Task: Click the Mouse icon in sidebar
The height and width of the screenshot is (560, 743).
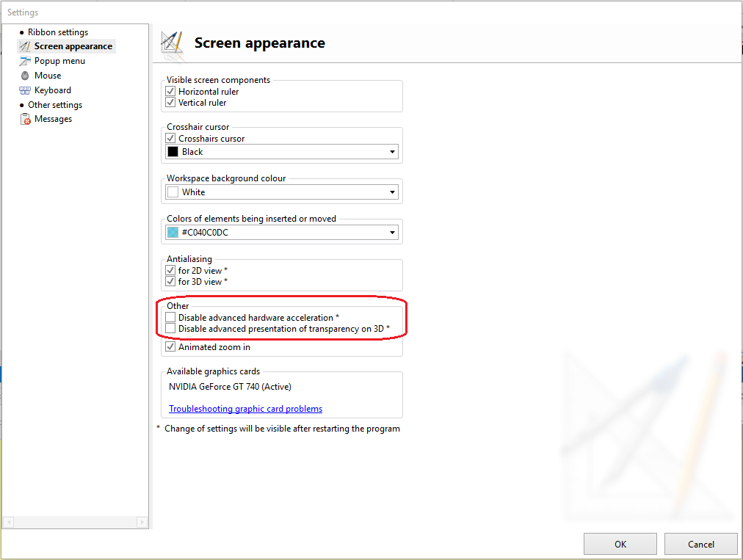Action: pyautogui.click(x=25, y=76)
